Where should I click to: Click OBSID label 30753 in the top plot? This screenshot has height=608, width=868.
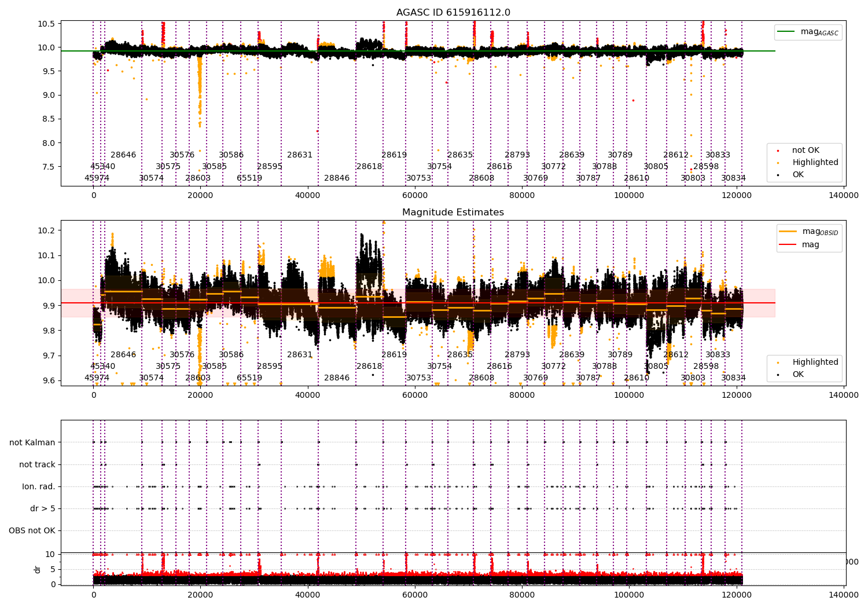pos(419,178)
